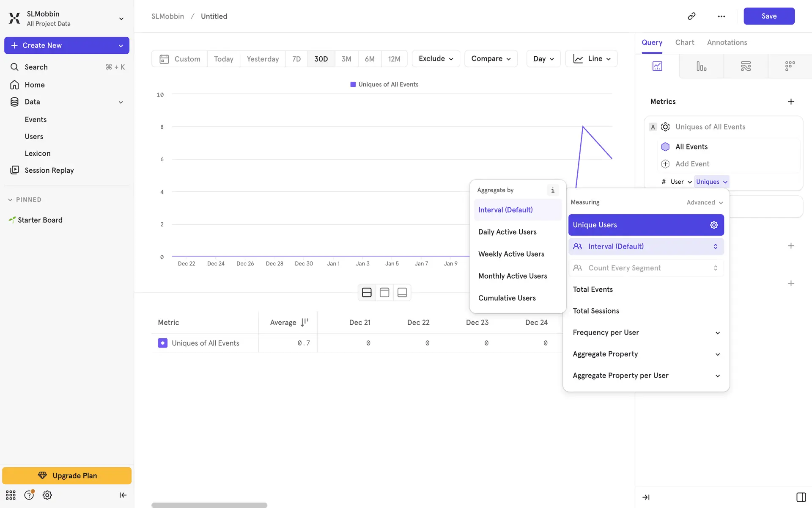Choose Daily Active Users aggregation

507,232
